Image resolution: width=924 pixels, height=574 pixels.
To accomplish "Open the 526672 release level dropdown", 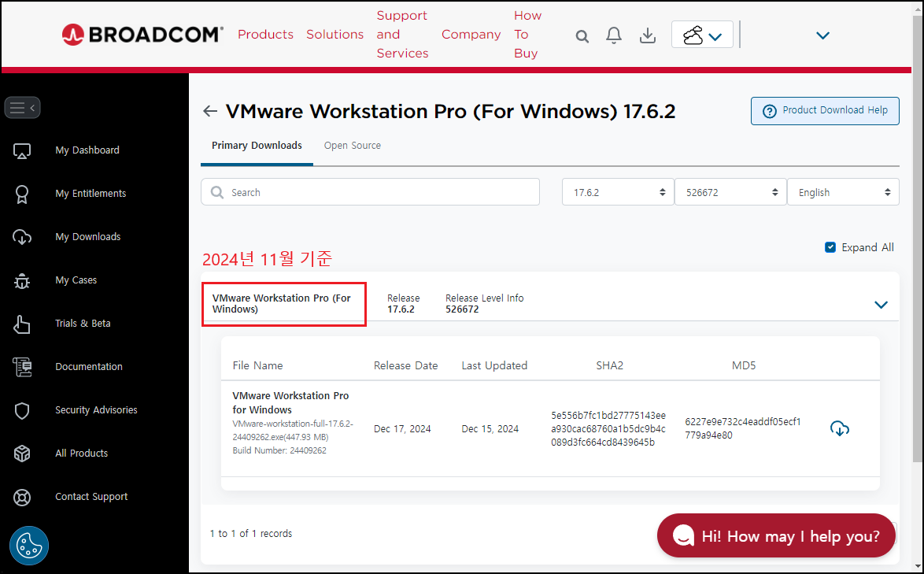I will click(x=730, y=192).
